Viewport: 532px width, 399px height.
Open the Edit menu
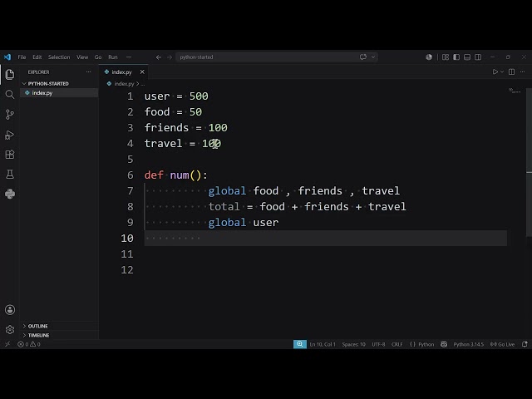(37, 57)
